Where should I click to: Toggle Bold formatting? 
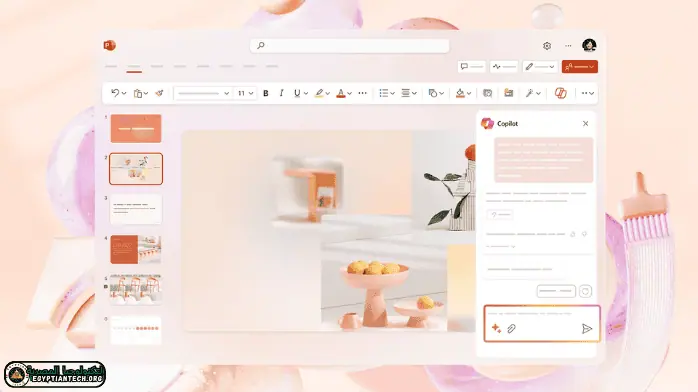(x=266, y=93)
